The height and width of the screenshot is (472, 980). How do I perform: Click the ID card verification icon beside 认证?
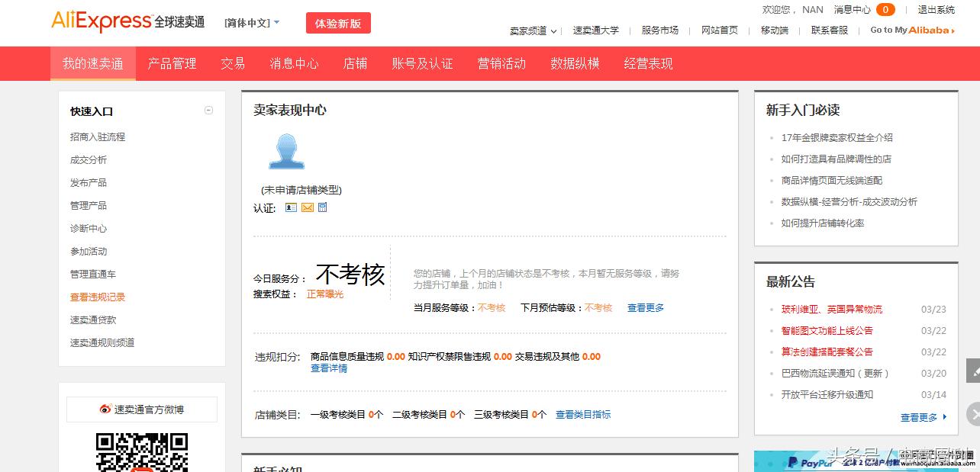pyautogui.click(x=291, y=207)
